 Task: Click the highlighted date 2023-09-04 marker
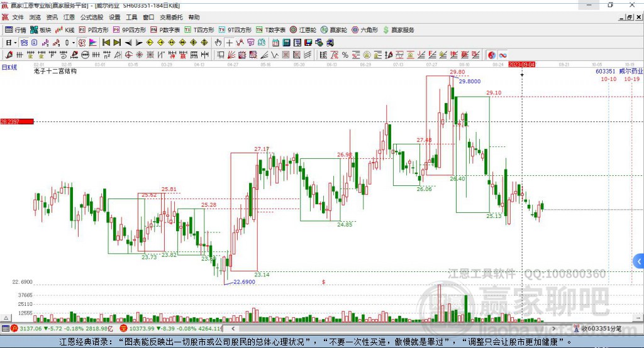click(522, 65)
